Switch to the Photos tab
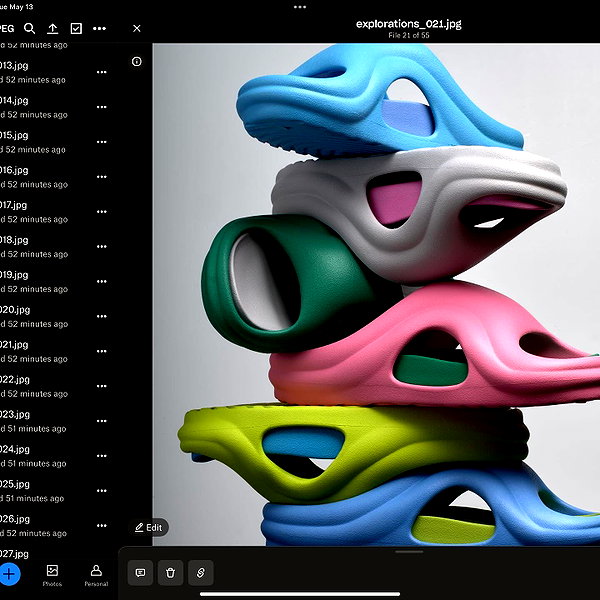The height and width of the screenshot is (600, 600). point(52,575)
